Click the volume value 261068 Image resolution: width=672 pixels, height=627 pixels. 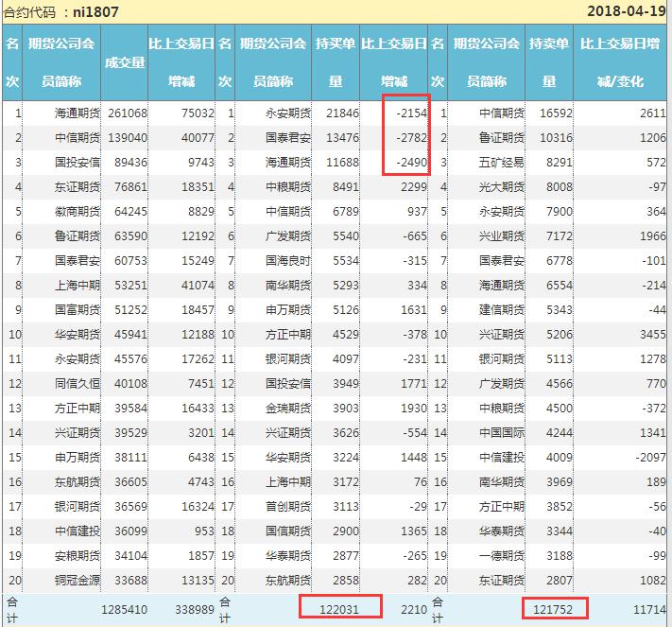pyautogui.click(x=128, y=113)
